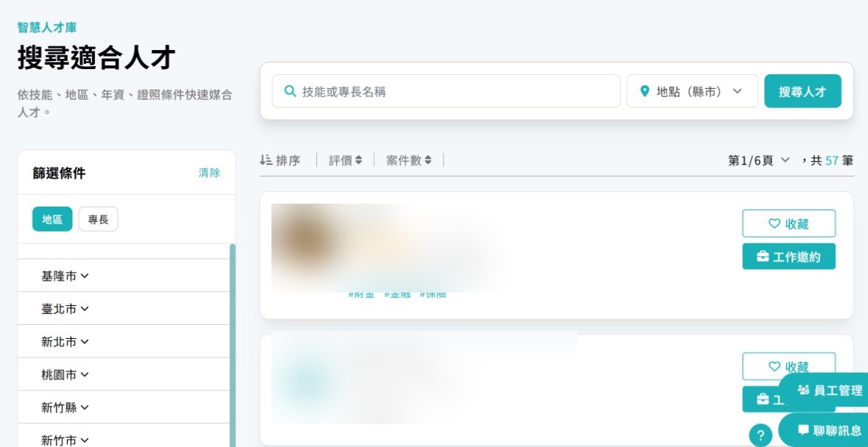
Task: Click the 員工管理 people icon
Action: 803,390
